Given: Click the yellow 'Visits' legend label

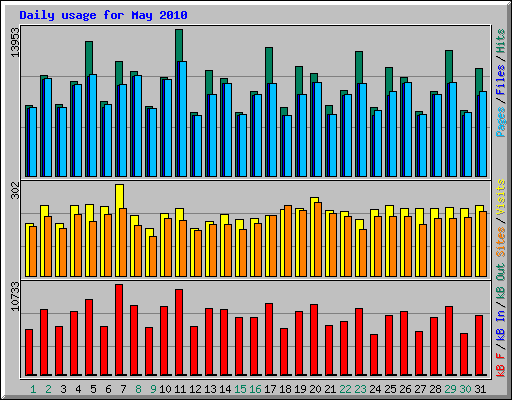Looking at the screenshot, I should tap(500, 197).
